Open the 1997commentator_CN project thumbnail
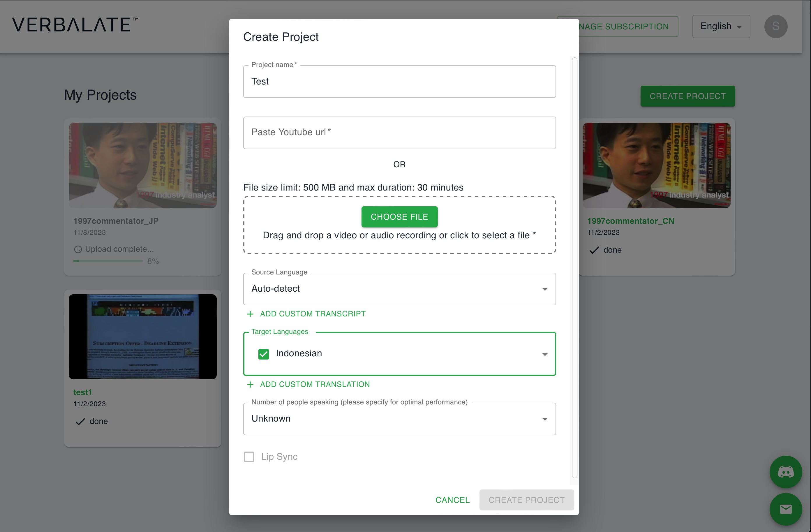The image size is (811, 532). [656, 165]
